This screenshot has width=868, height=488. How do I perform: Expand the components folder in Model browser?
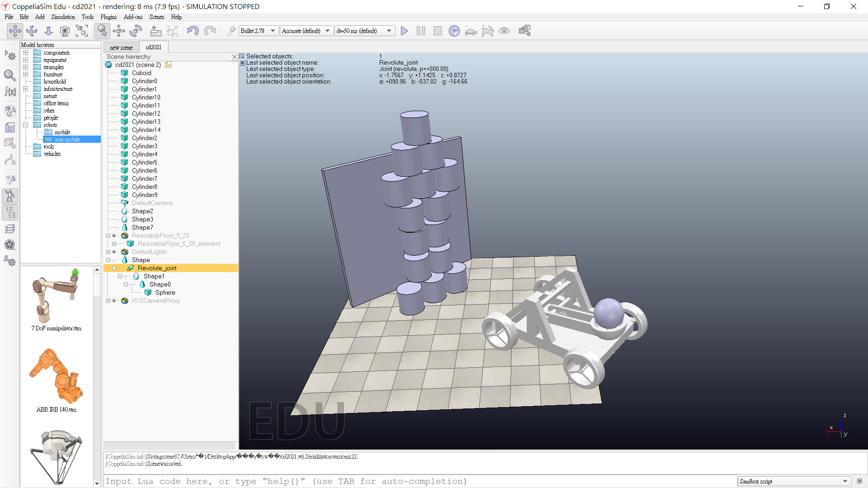(x=26, y=53)
